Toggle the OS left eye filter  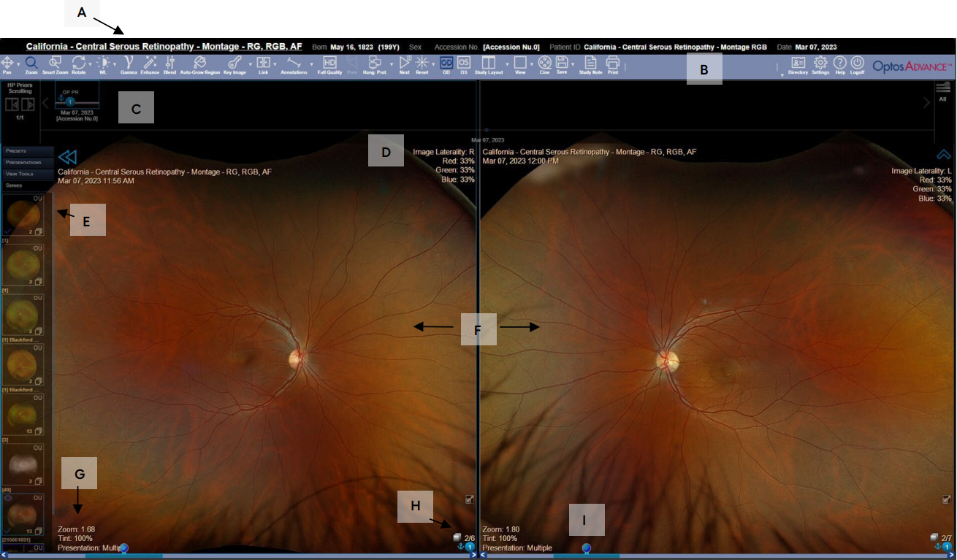click(464, 64)
